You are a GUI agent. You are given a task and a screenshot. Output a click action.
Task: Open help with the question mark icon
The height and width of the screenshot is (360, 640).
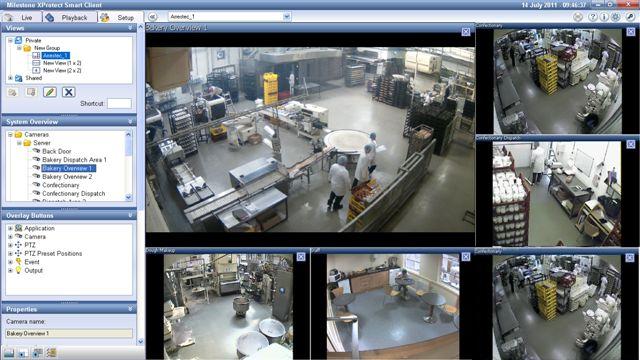click(x=593, y=17)
